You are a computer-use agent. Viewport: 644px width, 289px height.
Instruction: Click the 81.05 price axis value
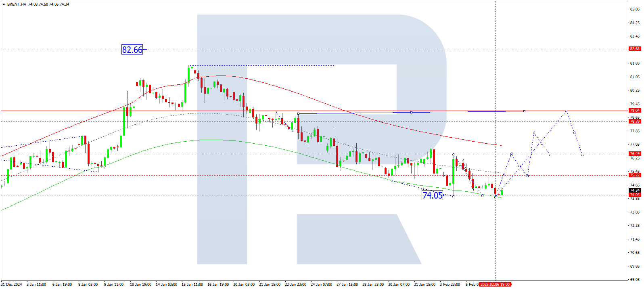coord(635,77)
